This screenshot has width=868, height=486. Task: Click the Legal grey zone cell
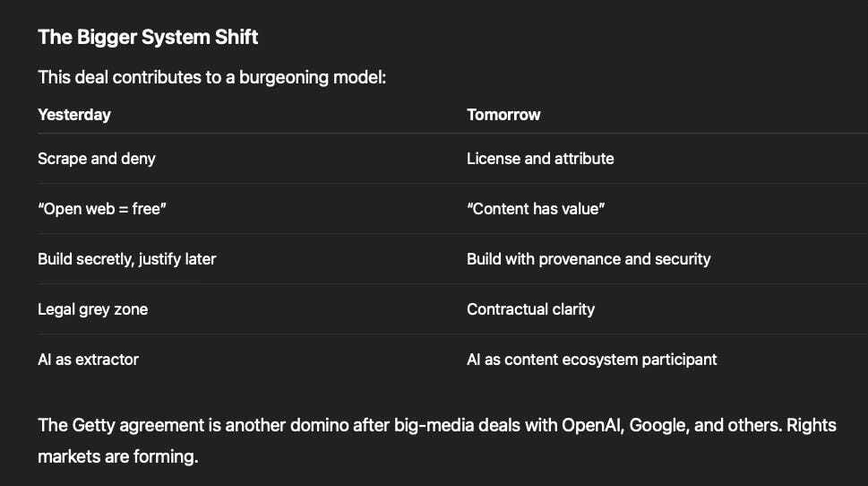pos(92,309)
